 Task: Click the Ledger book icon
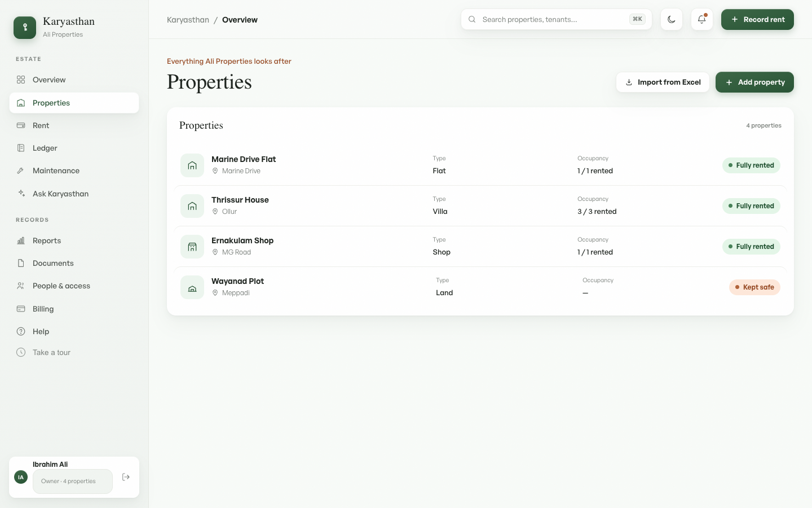21,148
